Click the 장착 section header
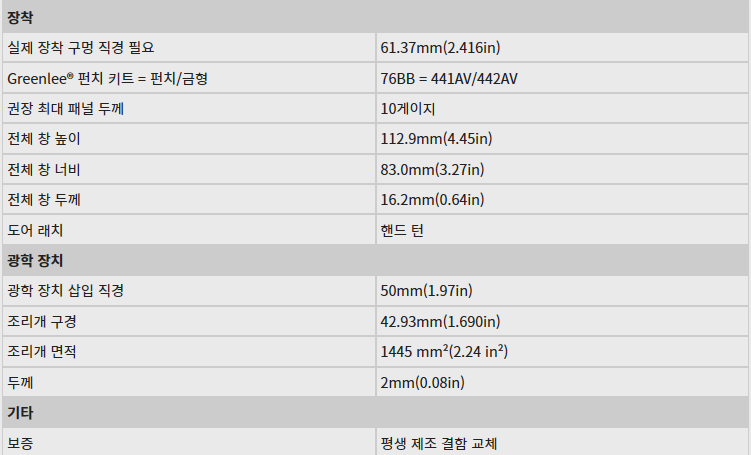The image size is (751, 455). click(x=21, y=17)
